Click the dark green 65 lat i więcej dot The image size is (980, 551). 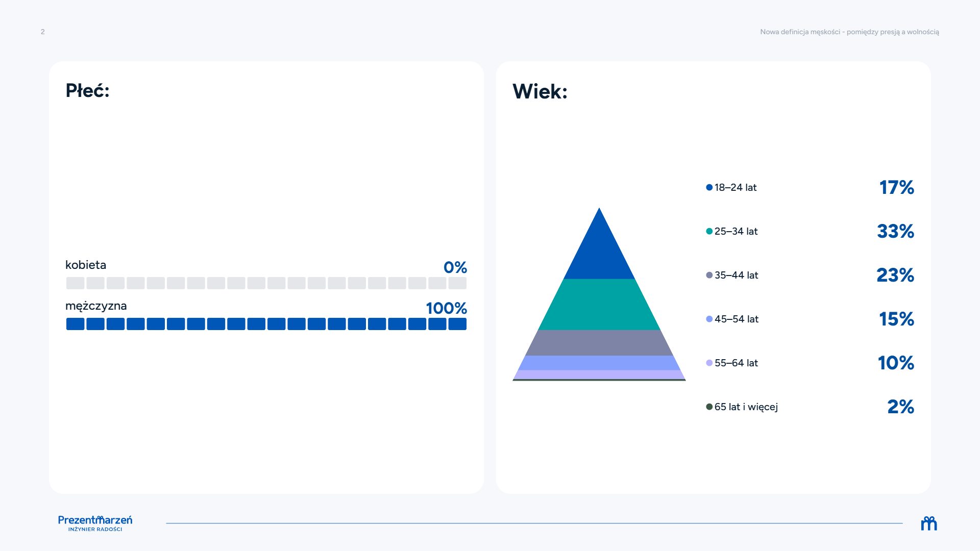(x=709, y=407)
